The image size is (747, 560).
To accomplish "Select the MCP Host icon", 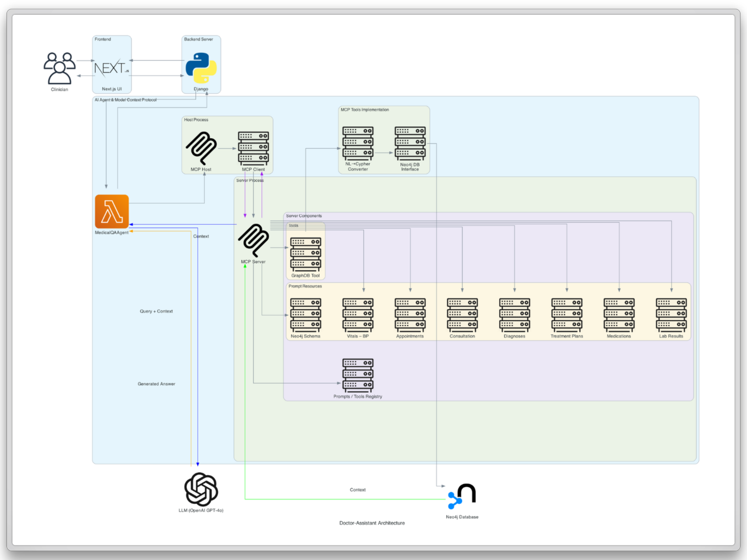I will pos(201,148).
